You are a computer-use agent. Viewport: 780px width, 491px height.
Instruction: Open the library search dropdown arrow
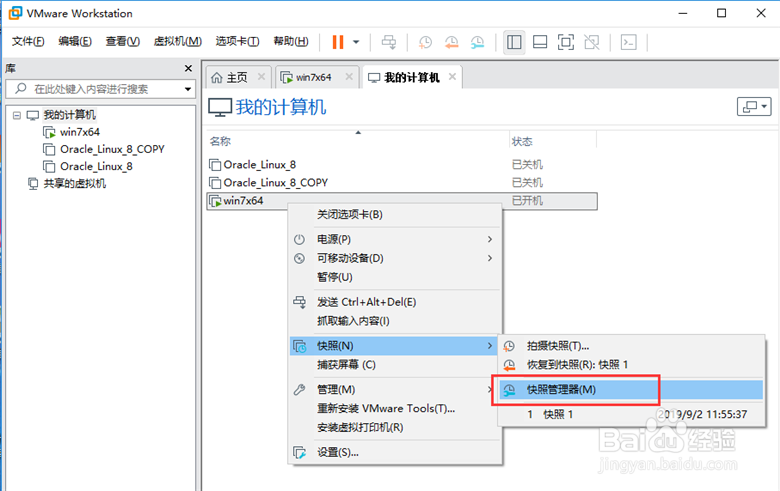(188, 90)
